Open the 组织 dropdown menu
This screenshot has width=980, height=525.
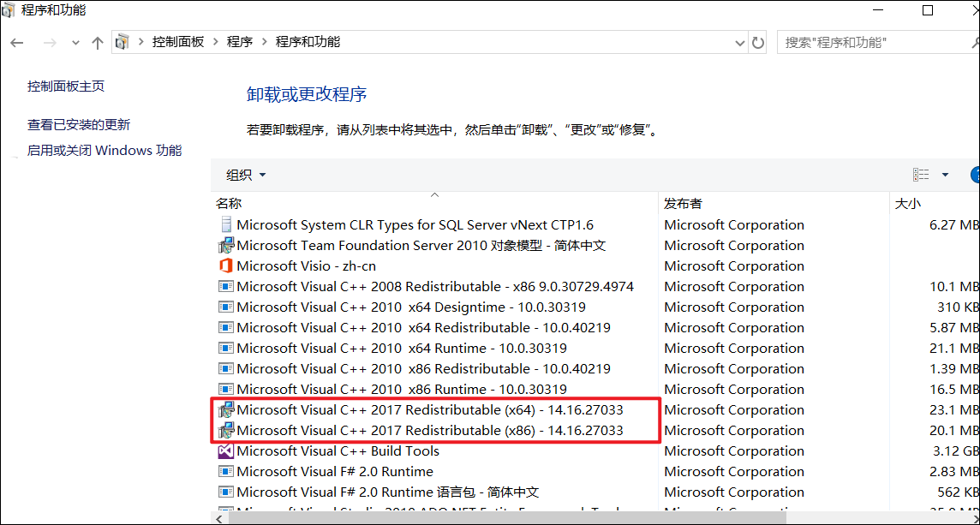pyautogui.click(x=246, y=175)
